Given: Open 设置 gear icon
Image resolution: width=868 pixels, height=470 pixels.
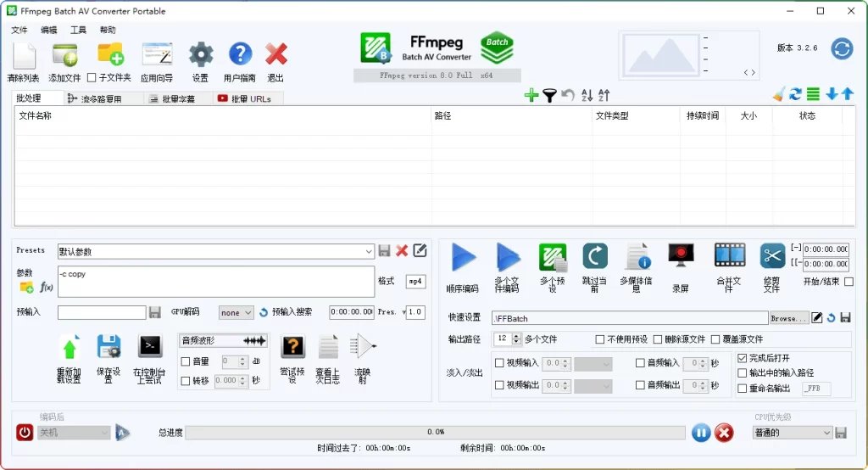Looking at the screenshot, I should click(200, 55).
